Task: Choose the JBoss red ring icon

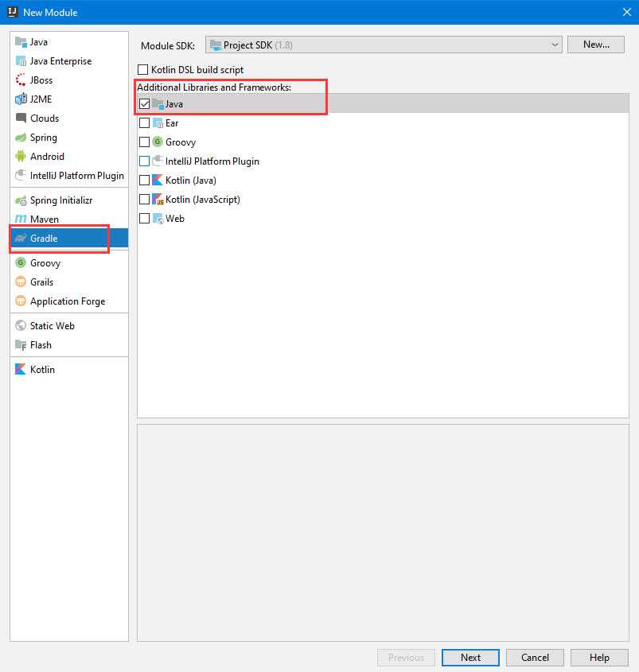Action: click(x=21, y=80)
